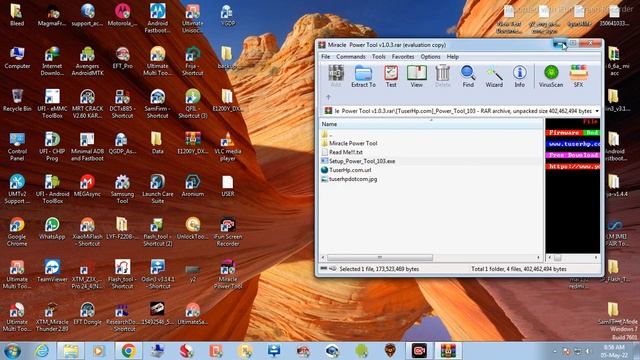Click the Delete toolbar icon in WinRAR
The height and width of the screenshot is (360, 640).
click(442, 76)
